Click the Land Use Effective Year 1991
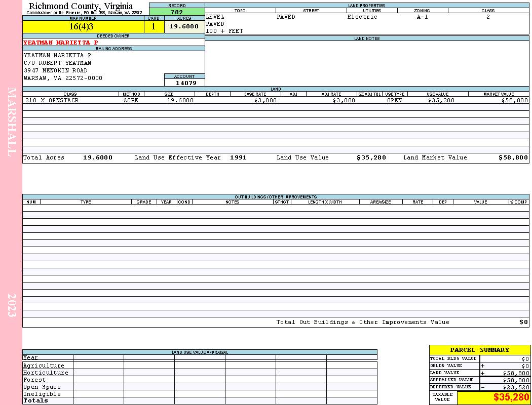The height and width of the screenshot is (405, 532). [238, 157]
